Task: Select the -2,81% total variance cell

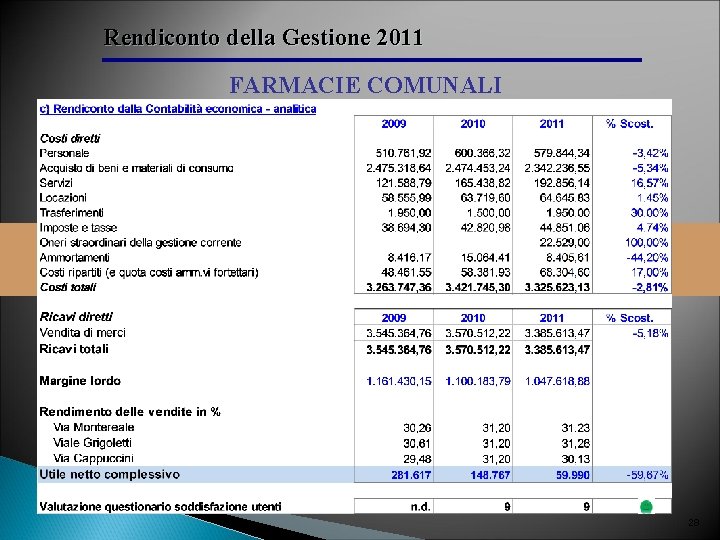Action: click(650, 287)
